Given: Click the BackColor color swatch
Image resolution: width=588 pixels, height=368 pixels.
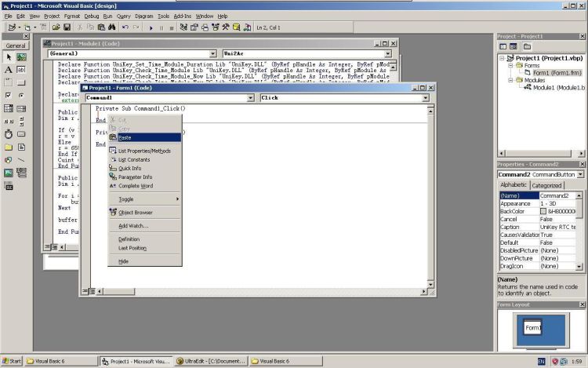Looking at the screenshot, I should pos(543,211).
